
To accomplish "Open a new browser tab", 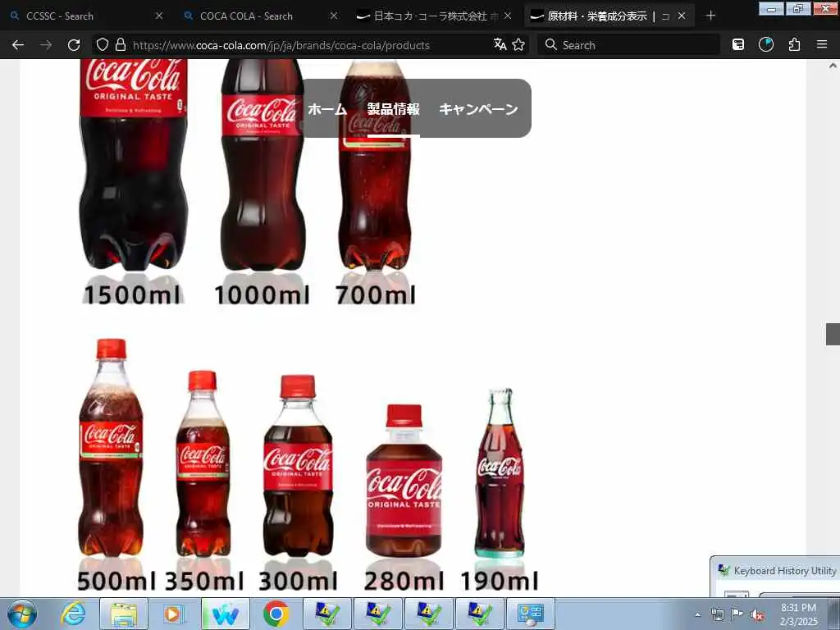I will (x=710, y=16).
